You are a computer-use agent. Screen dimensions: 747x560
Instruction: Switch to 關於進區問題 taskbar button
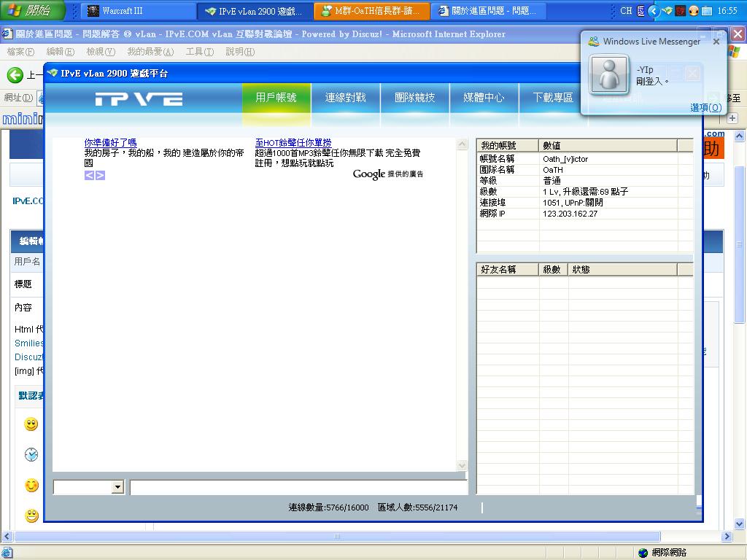pyautogui.click(x=488, y=10)
